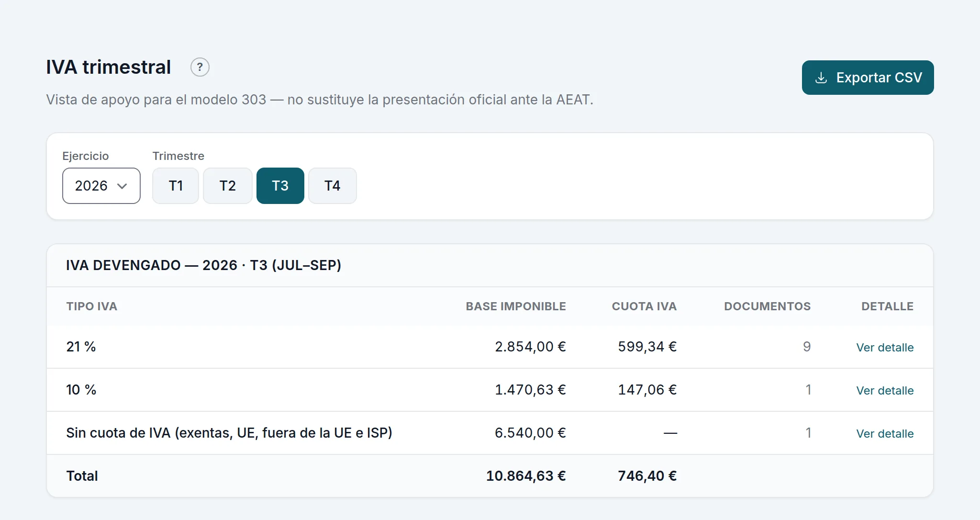This screenshot has height=520, width=980.
Task: Select the T4 quarter
Action: (333, 186)
